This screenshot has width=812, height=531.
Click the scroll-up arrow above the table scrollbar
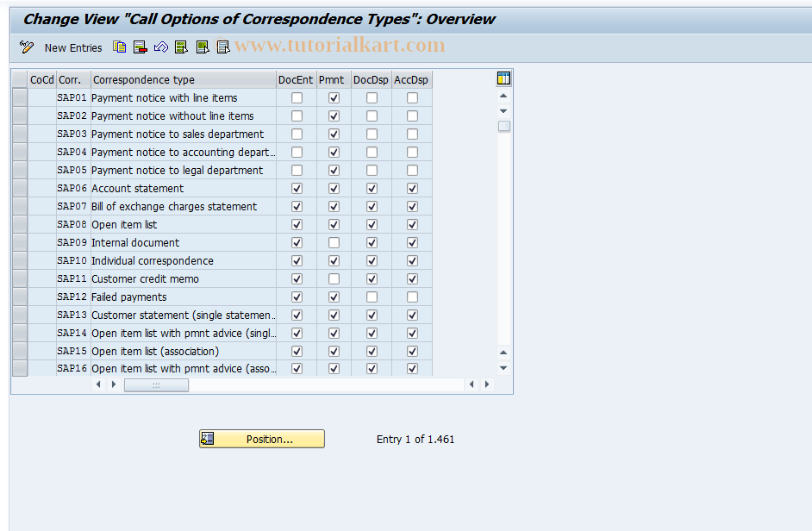click(503, 95)
